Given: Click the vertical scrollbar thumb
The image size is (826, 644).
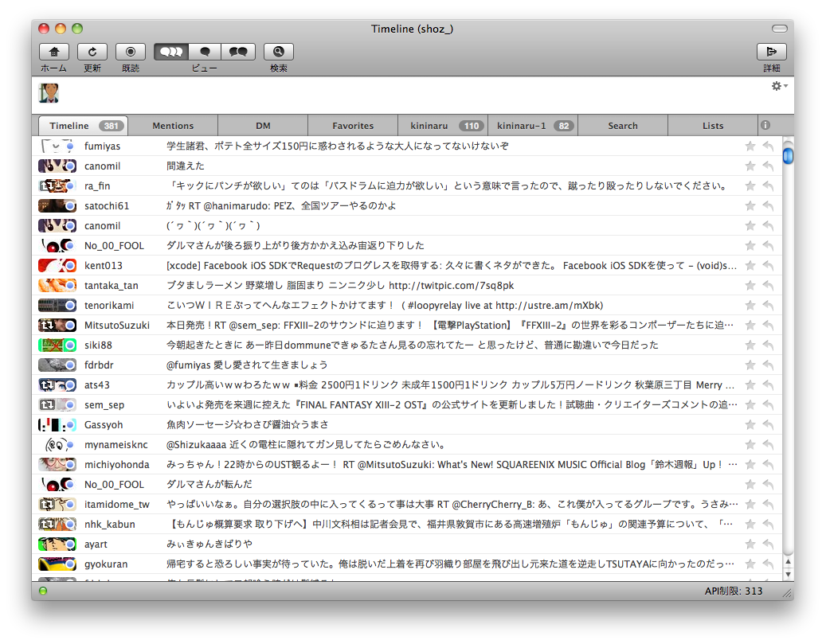Looking at the screenshot, I should (x=788, y=156).
